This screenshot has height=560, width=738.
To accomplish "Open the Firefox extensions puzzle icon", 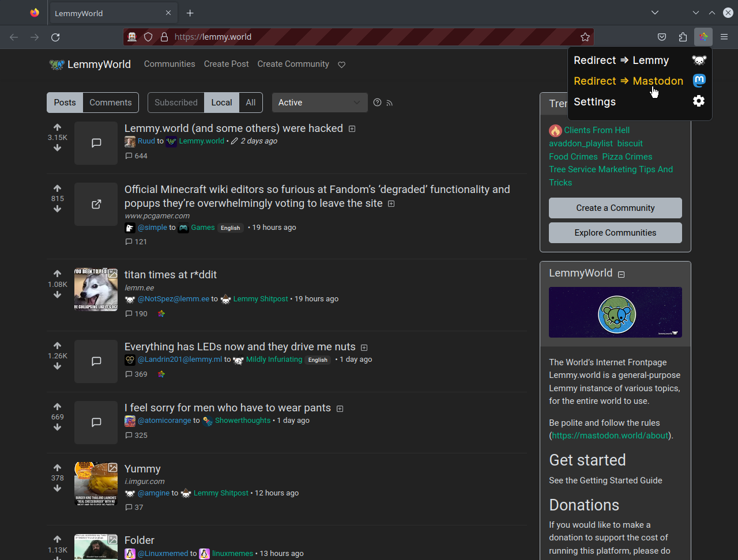I will [x=683, y=37].
